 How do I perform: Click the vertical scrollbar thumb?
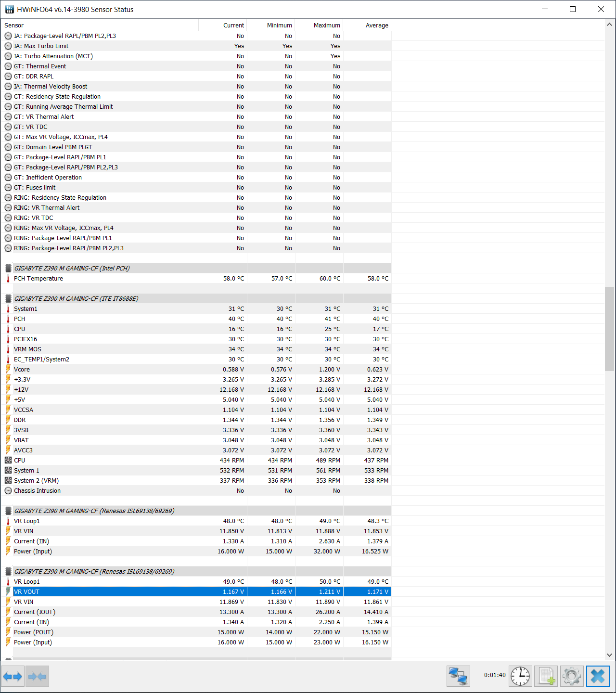610,329
